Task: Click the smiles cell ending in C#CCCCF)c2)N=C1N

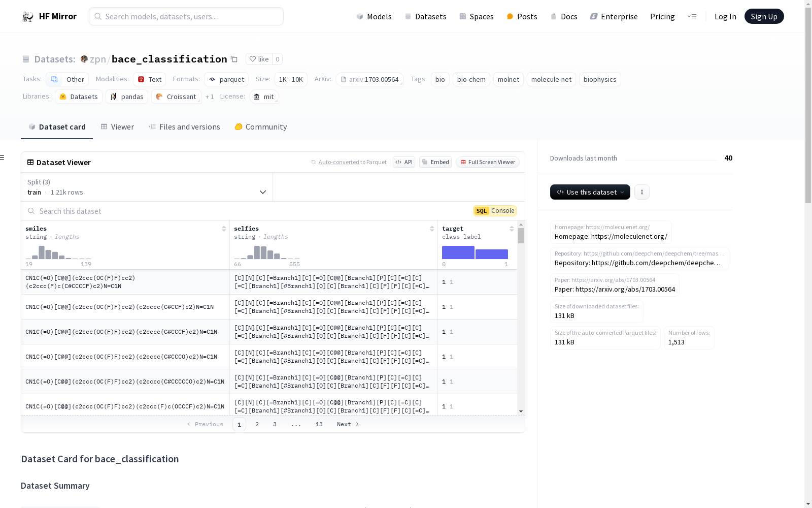Action: [x=125, y=282]
